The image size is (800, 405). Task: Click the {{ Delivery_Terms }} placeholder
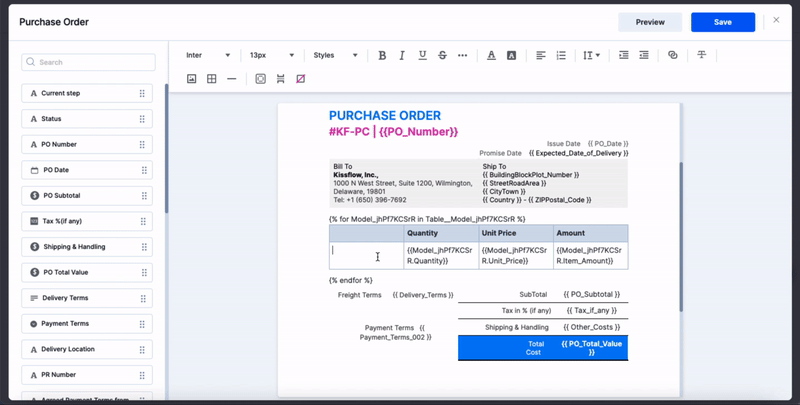(423, 295)
